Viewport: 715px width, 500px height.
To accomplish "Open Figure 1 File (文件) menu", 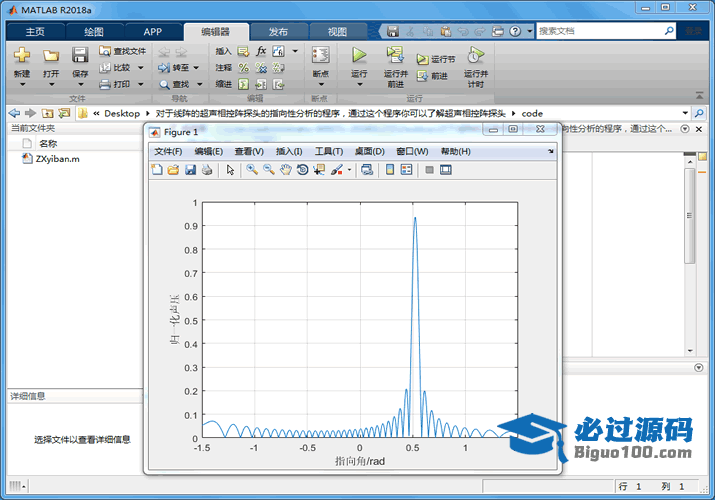I will pyautogui.click(x=168, y=151).
